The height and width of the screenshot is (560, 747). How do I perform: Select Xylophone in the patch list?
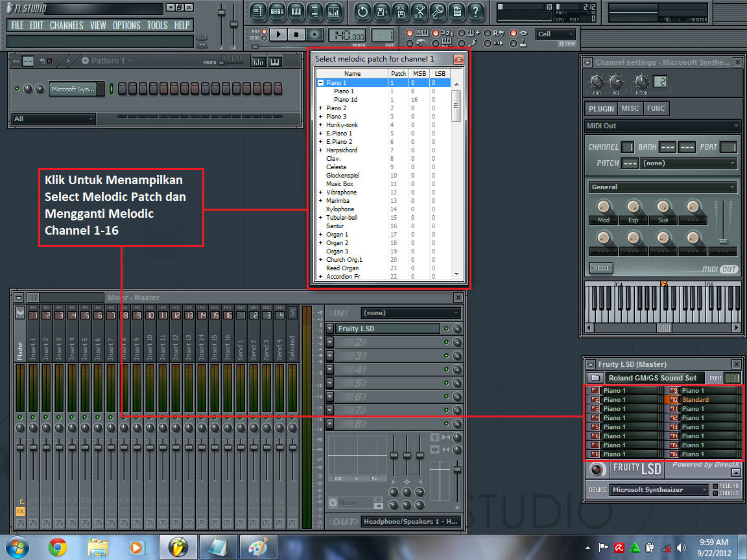coord(340,209)
